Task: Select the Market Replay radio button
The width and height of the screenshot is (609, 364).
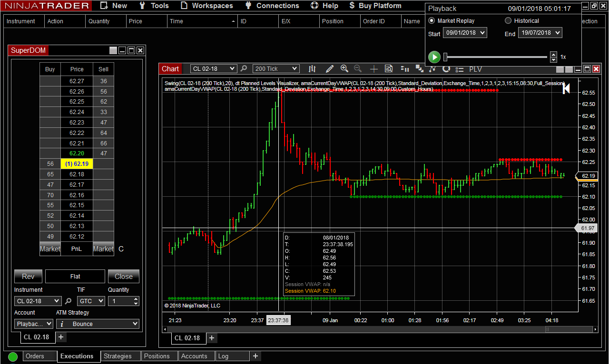Action: [432, 21]
